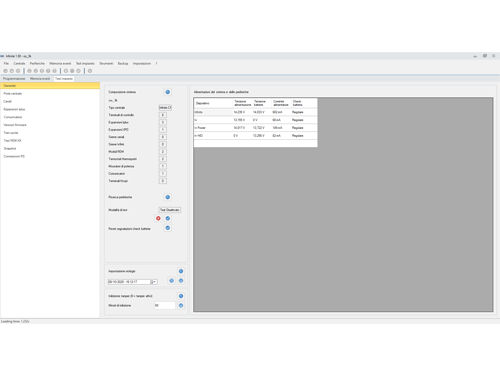The width and height of the screenshot is (500, 375).
Task: Click the blue icon next to Inibizione tamper label
Action: coord(181,296)
